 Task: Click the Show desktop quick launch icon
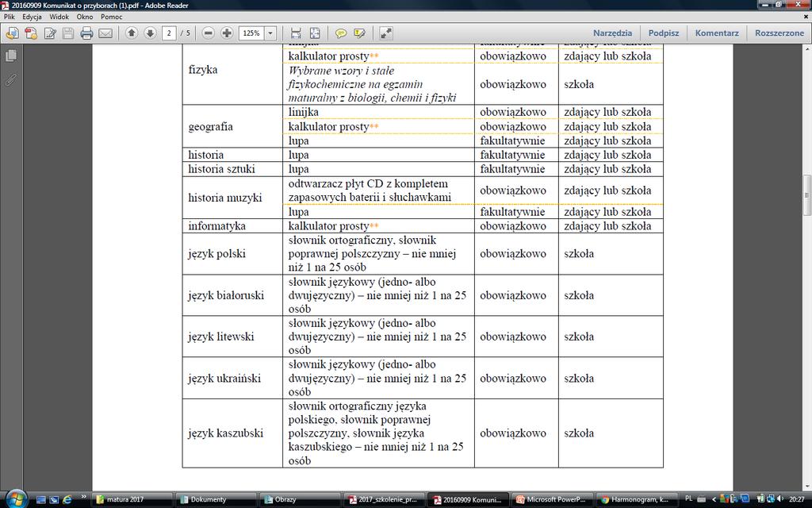pos(41,500)
